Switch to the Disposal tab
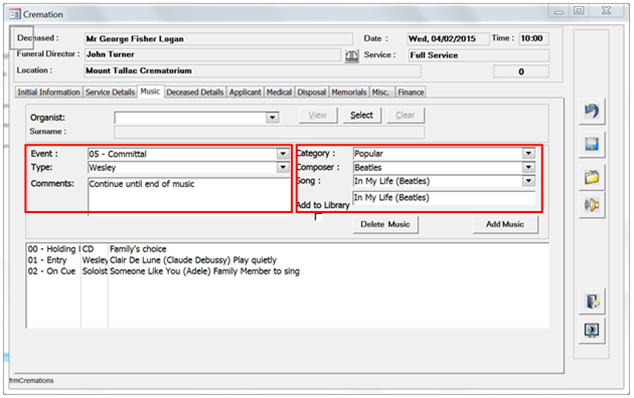Image resolution: width=634 pixels, height=398 pixels. click(x=312, y=92)
